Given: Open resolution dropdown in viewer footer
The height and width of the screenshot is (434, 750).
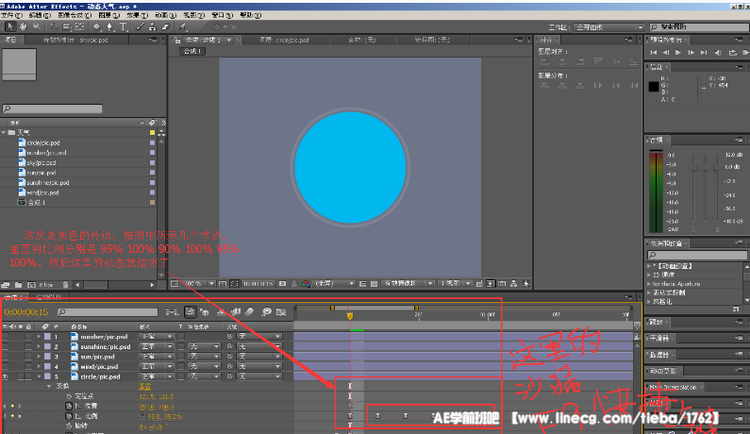Looking at the screenshot, I should (333, 284).
